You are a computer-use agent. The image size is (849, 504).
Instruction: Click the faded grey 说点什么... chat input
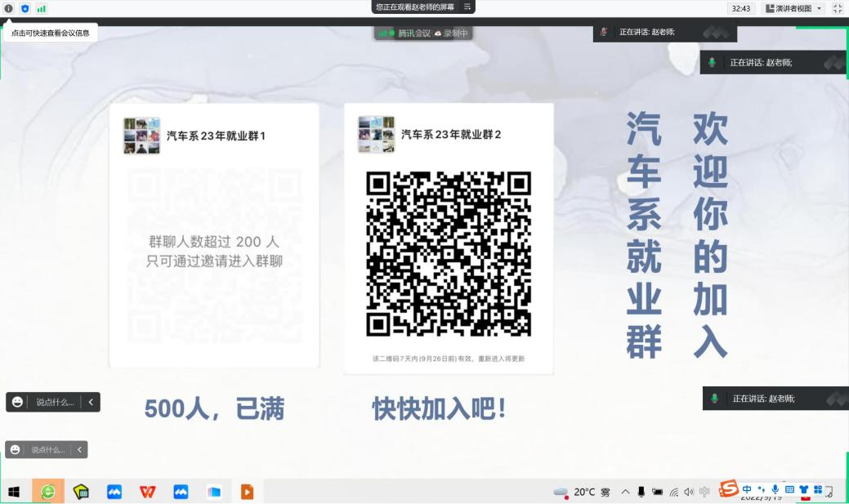point(47,450)
